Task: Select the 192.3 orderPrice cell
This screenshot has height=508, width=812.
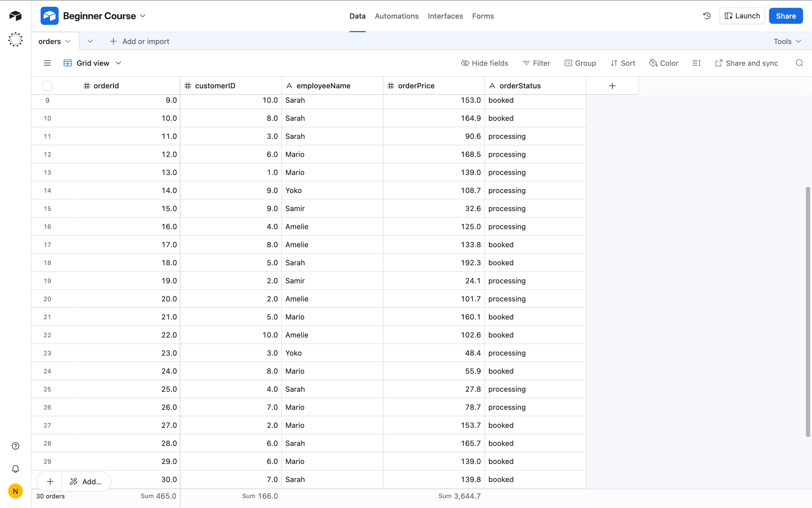Action: pyautogui.click(x=434, y=263)
